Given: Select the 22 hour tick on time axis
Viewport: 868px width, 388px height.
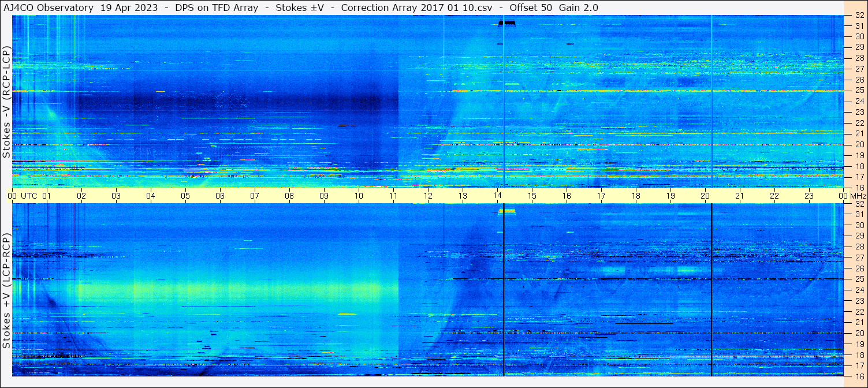Looking at the screenshot, I should coord(774,196).
